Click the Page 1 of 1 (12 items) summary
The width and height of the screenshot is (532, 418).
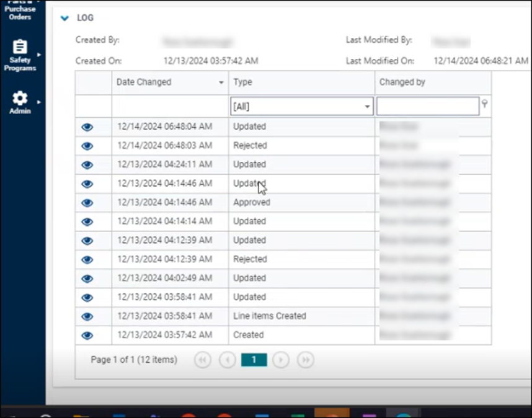pyautogui.click(x=134, y=360)
